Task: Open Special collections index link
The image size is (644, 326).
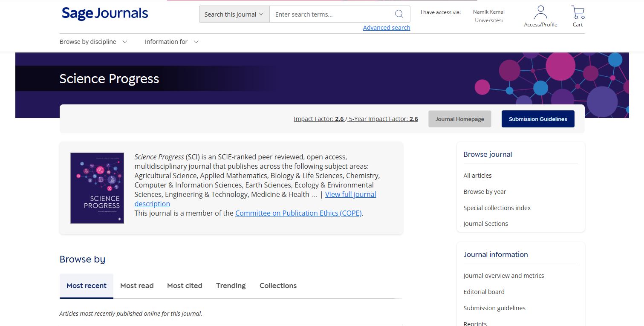Action: click(x=497, y=208)
